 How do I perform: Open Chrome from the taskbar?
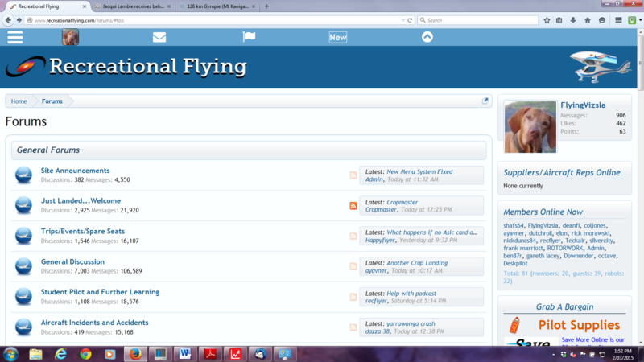click(85, 354)
